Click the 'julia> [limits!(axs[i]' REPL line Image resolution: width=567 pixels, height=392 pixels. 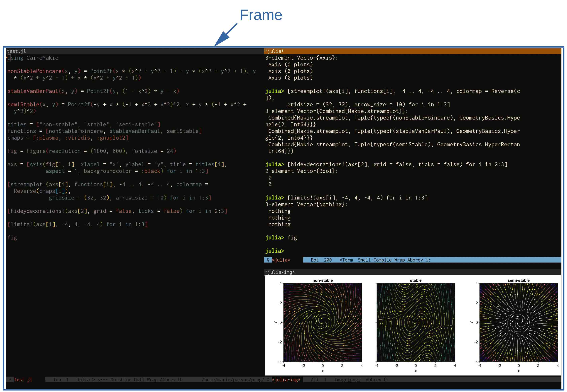[346, 197]
